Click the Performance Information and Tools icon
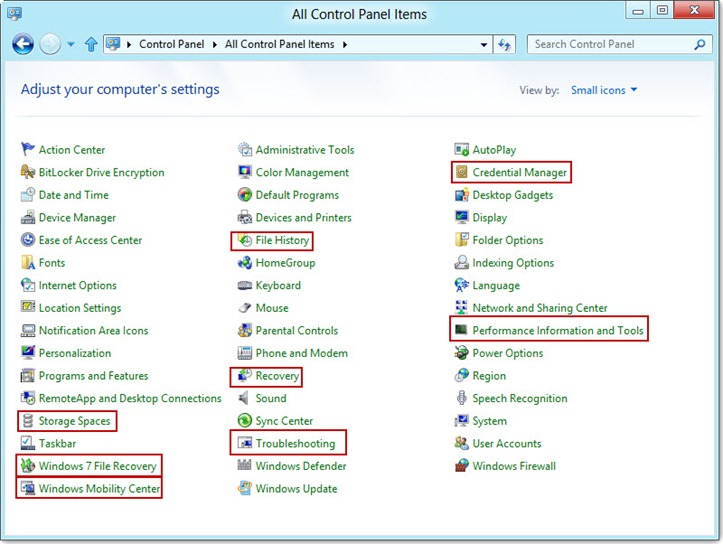 461,330
